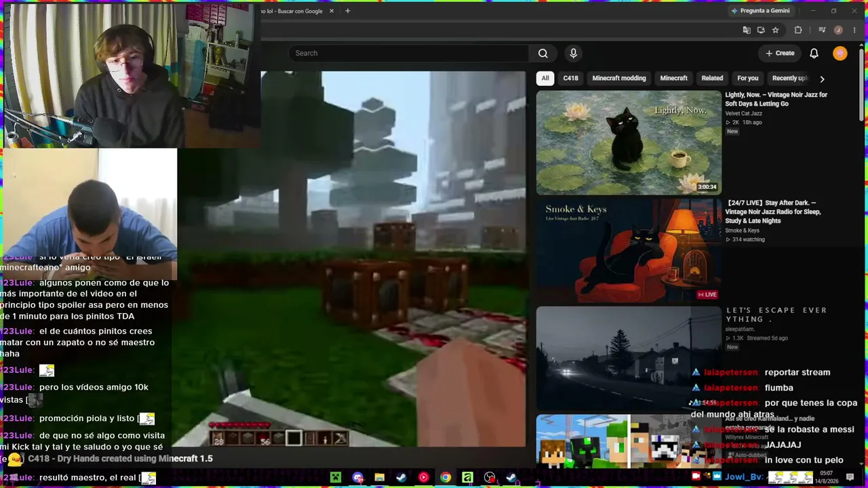Visit the sleepat6am. channel
Viewport: 868px width, 488px height.
740,329
